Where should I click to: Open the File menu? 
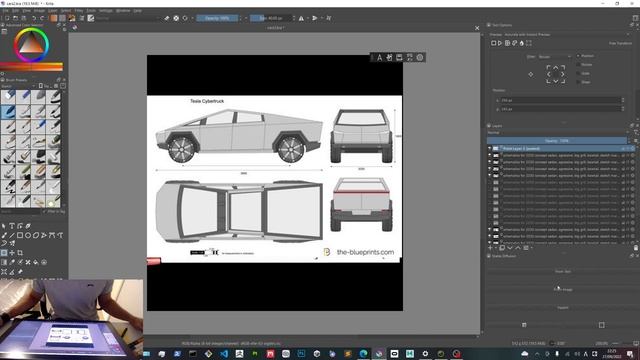(x=5, y=11)
